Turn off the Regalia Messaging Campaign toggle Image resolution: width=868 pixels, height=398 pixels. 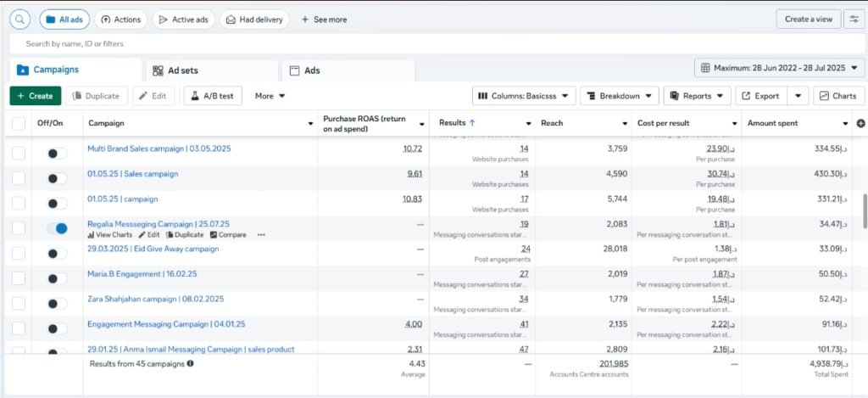(x=57, y=228)
